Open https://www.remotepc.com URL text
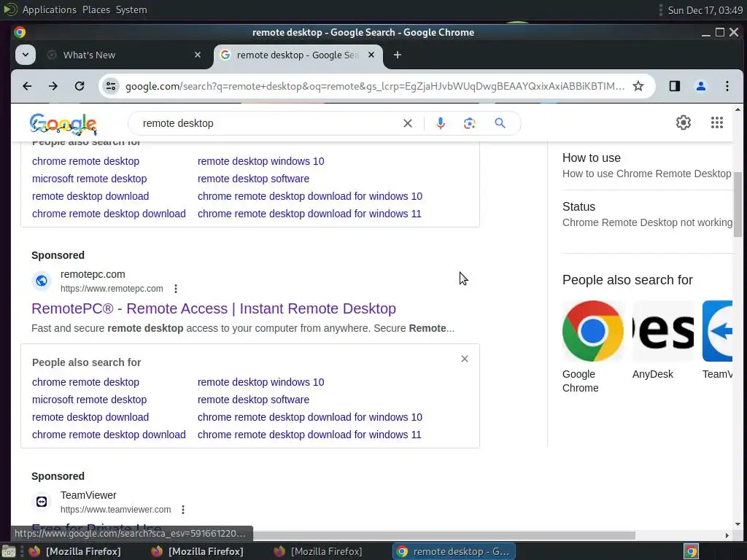The image size is (747, 560). pyautogui.click(x=112, y=289)
